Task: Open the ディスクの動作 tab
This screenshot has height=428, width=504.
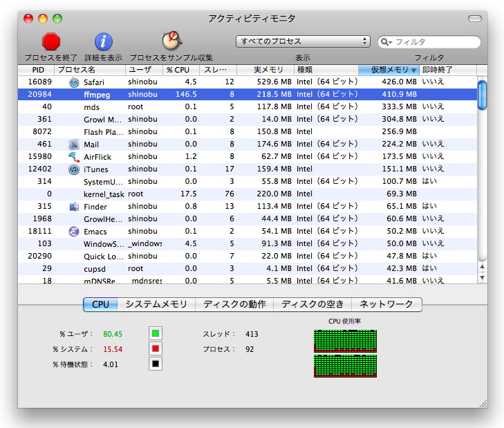Action: pyautogui.click(x=234, y=304)
